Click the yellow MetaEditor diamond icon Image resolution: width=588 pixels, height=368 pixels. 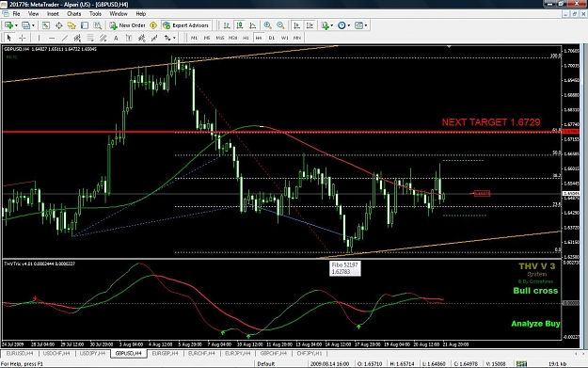click(x=153, y=25)
